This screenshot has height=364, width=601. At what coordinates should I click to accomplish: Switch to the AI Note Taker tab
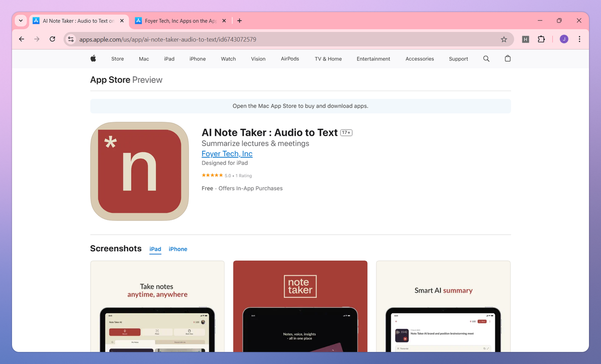click(79, 21)
